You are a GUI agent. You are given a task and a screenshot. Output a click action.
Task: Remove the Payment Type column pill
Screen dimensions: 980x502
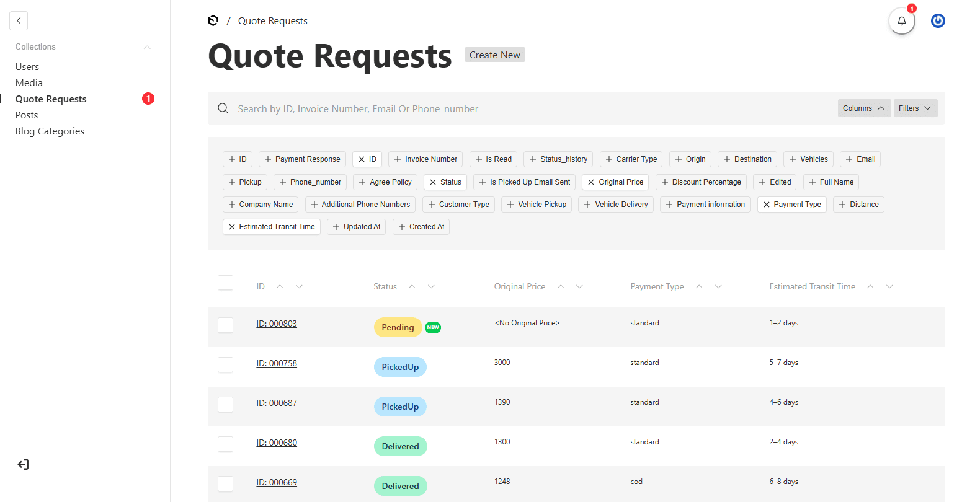click(x=791, y=205)
